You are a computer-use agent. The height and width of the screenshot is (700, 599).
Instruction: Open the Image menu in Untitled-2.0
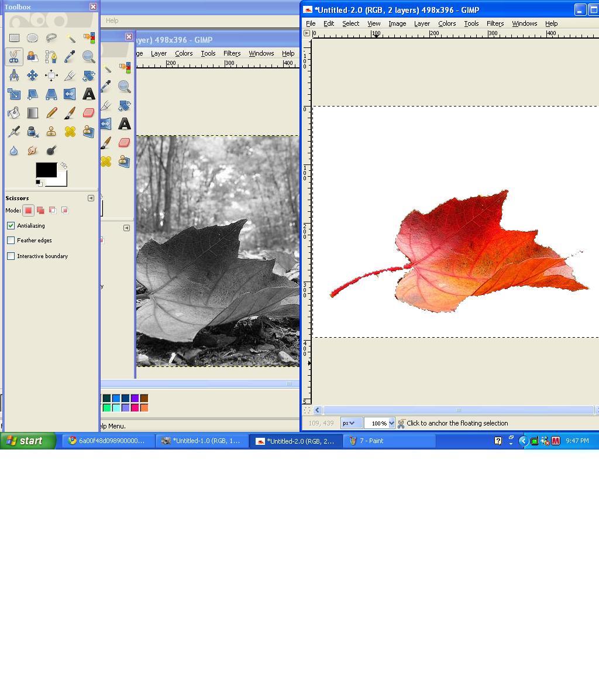[x=397, y=23]
